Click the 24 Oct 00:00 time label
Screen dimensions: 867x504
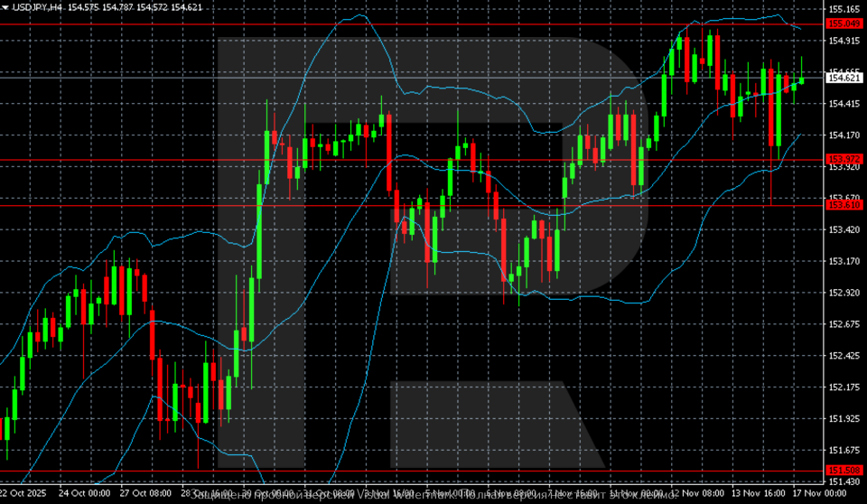(84, 495)
